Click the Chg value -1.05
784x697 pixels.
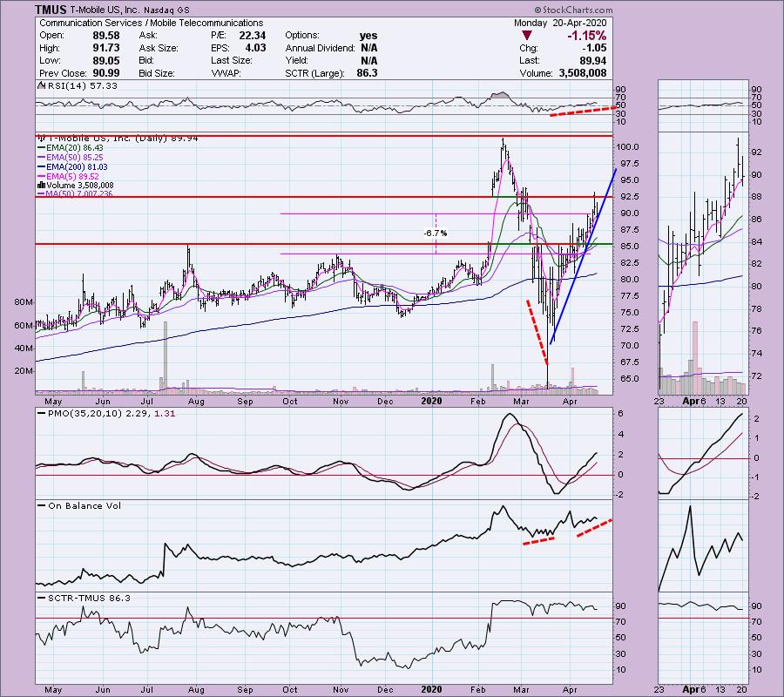pos(594,48)
